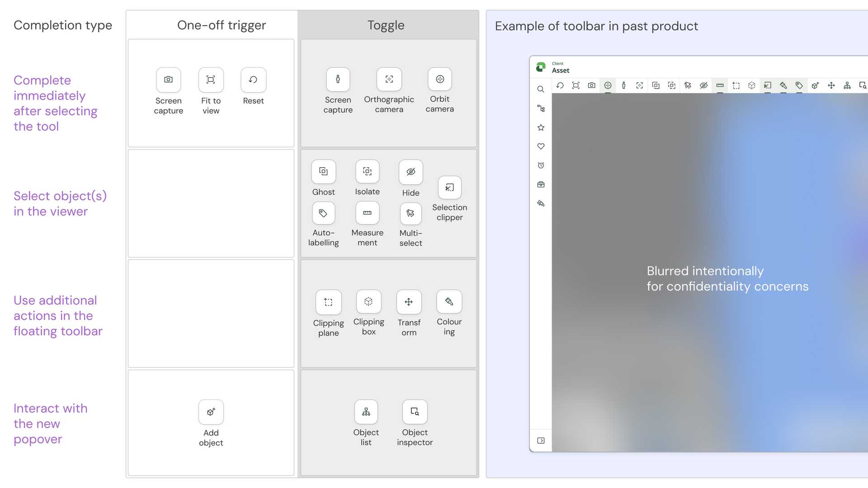Screen dimensions: 868x488
Task: Expand the sidebar panel arrow at bottom
Action: (x=541, y=441)
